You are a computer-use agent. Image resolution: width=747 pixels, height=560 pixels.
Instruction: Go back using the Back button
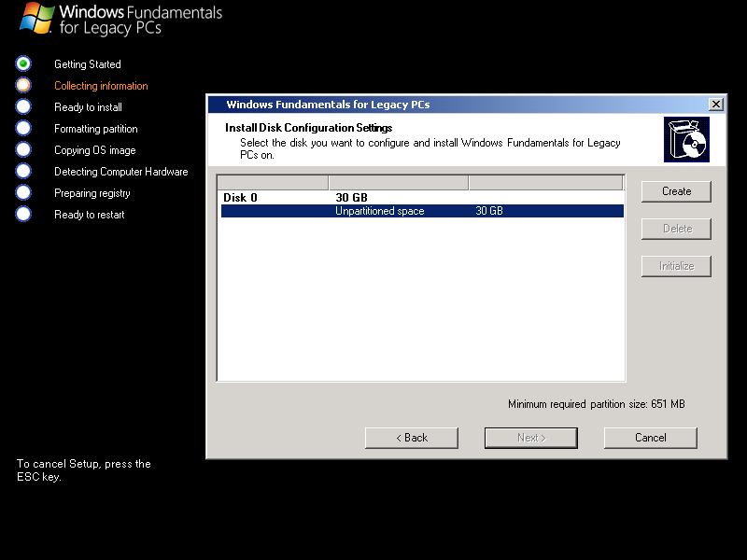pyautogui.click(x=411, y=438)
